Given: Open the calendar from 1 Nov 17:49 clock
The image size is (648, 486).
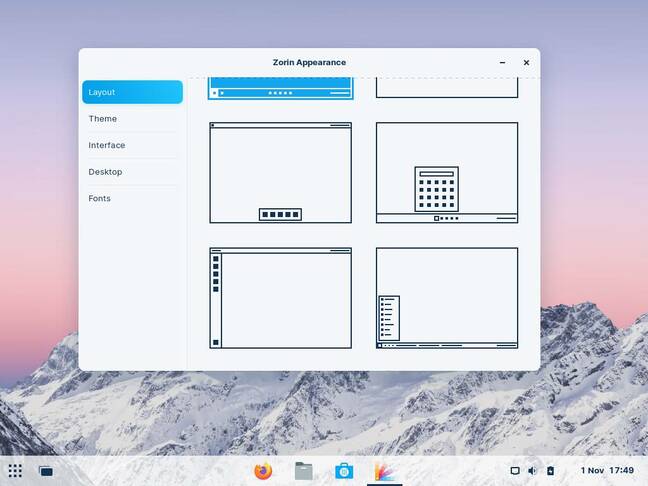Looking at the screenshot, I should pos(607,470).
